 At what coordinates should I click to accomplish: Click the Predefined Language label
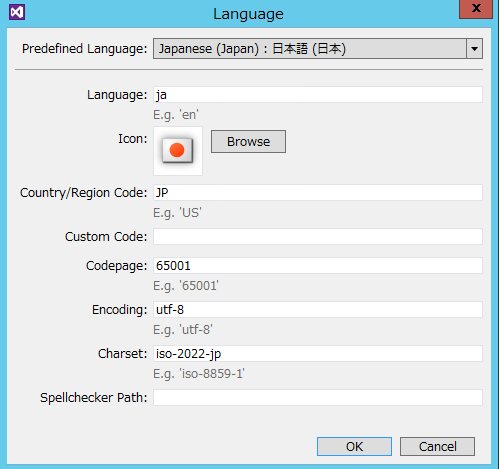click(x=84, y=49)
